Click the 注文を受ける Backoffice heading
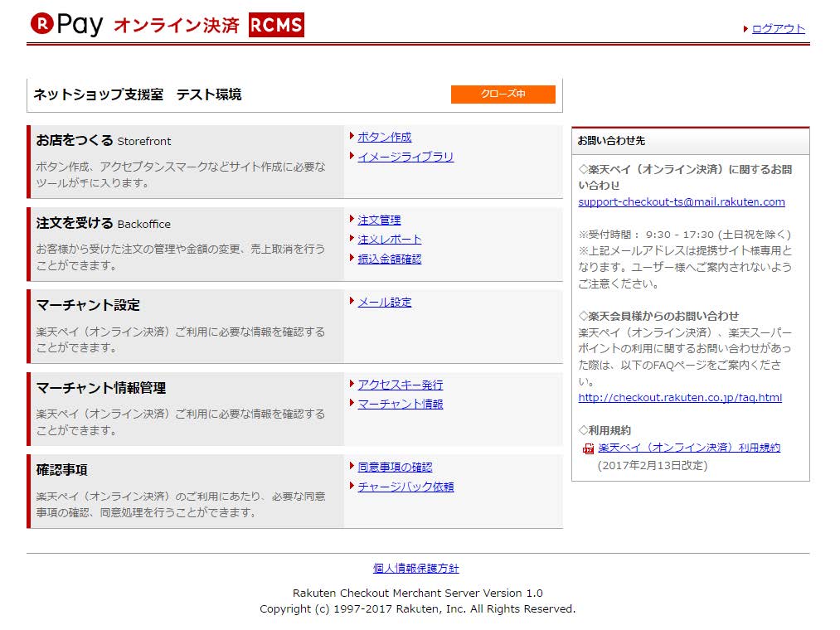This screenshot has width=840, height=630. [x=104, y=223]
